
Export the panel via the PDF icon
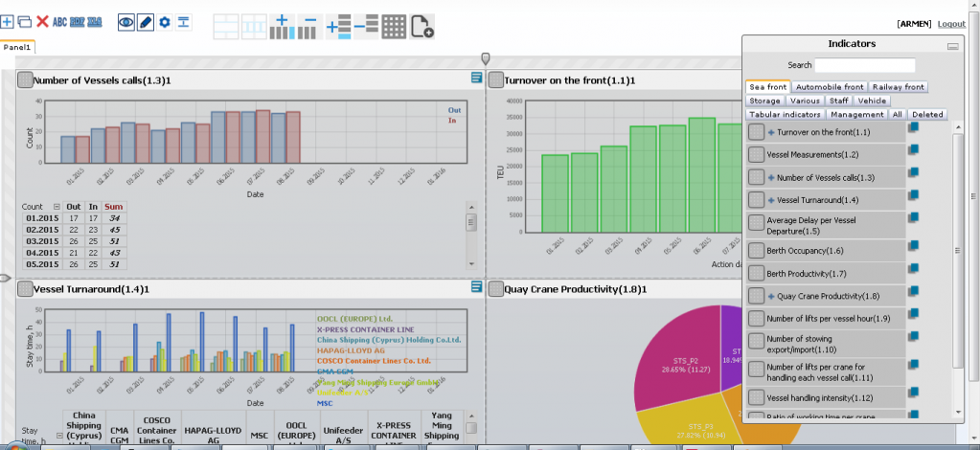click(78, 22)
